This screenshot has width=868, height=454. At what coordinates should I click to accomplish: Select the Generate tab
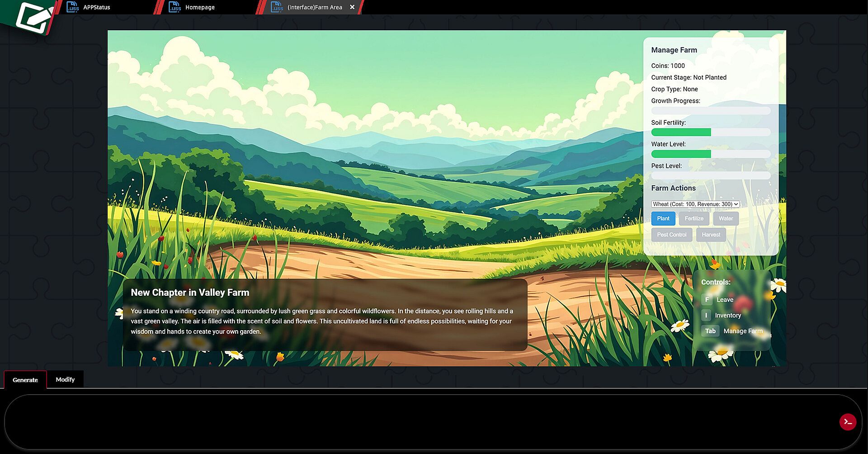pos(25,380)
